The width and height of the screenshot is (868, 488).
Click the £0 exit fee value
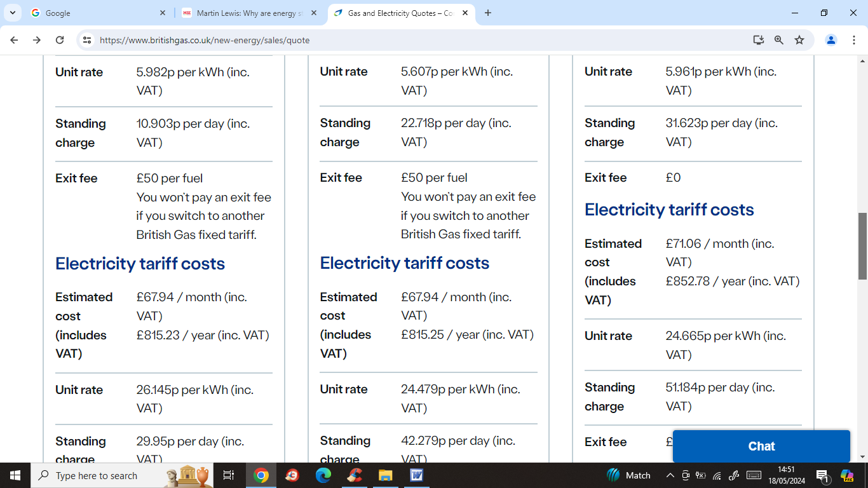pos(673,178)
